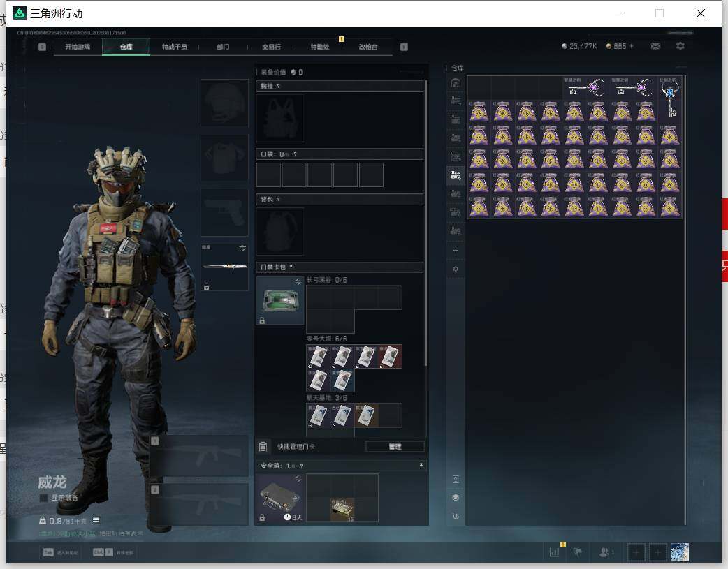Viewport: 728px width, 569px height.
Task: Open stash sidebar settings gear
Action: (456, 269)
